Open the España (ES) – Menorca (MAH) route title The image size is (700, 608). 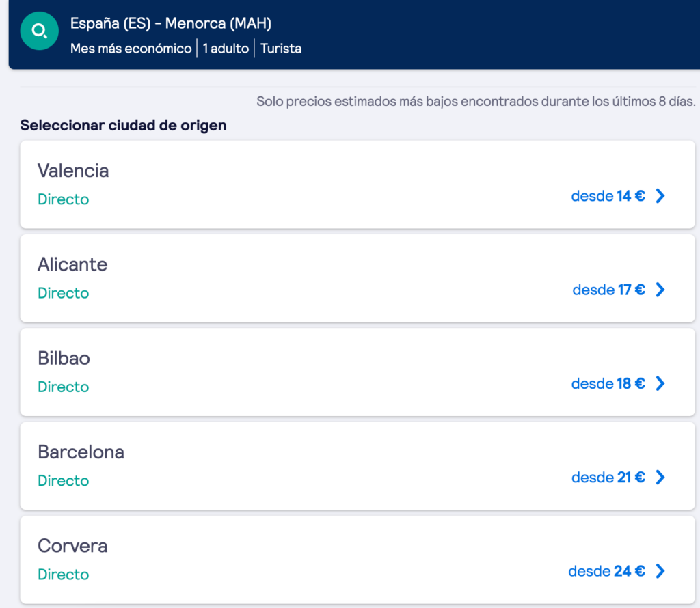coord(171,24)
